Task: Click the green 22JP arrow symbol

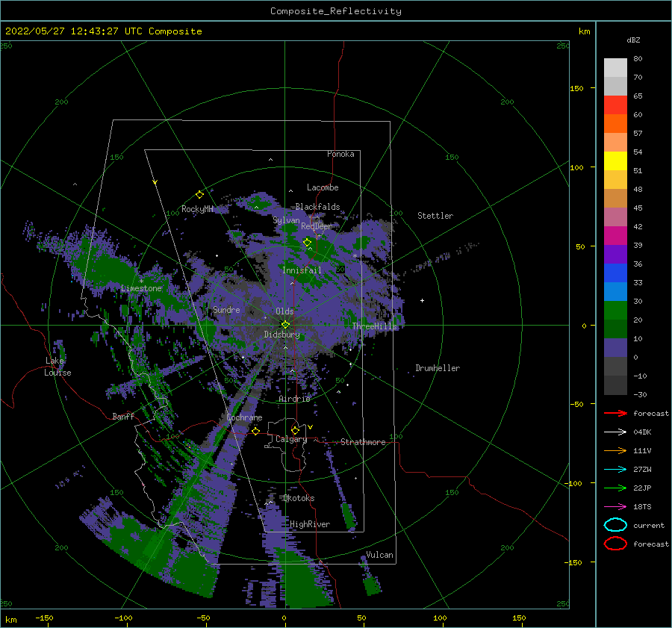Action: pos(615,488)
